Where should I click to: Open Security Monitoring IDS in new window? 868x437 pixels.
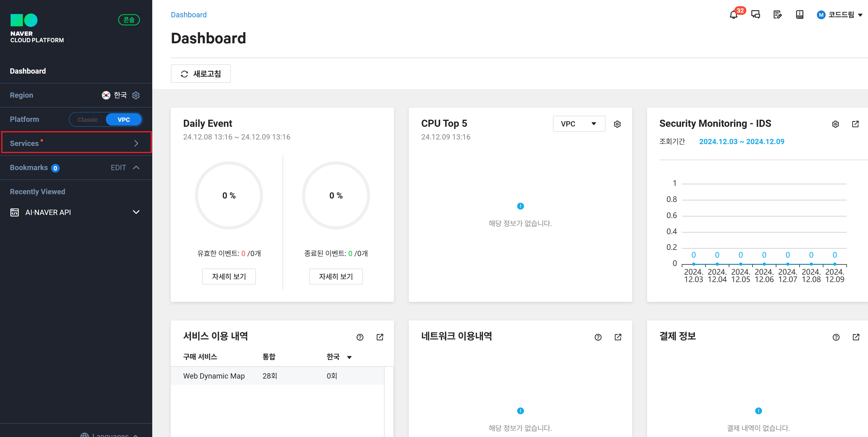tap(855, 124)
